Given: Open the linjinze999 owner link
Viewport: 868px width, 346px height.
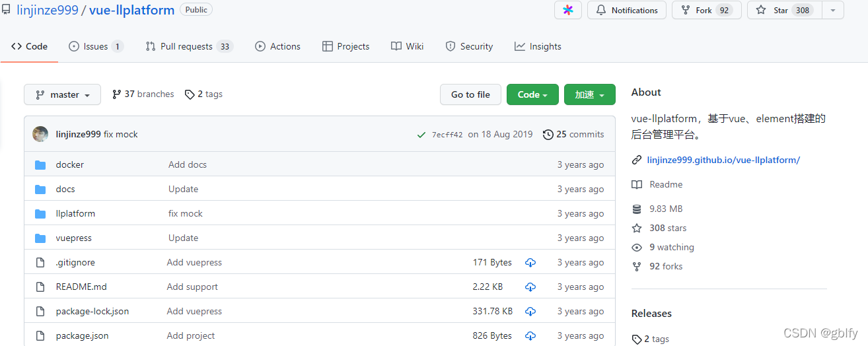Looking at the screenshot, I should pyautogui.click(x=47, y=10).
